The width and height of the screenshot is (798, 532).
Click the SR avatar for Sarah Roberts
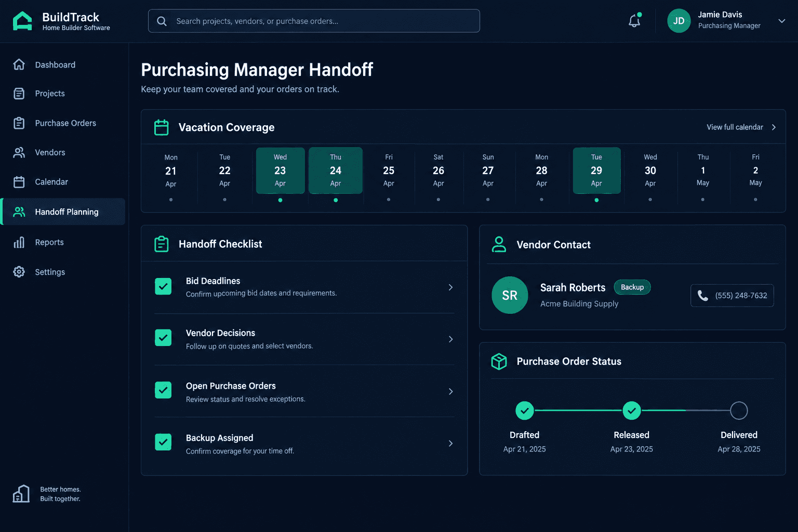[x=510, y=295]
